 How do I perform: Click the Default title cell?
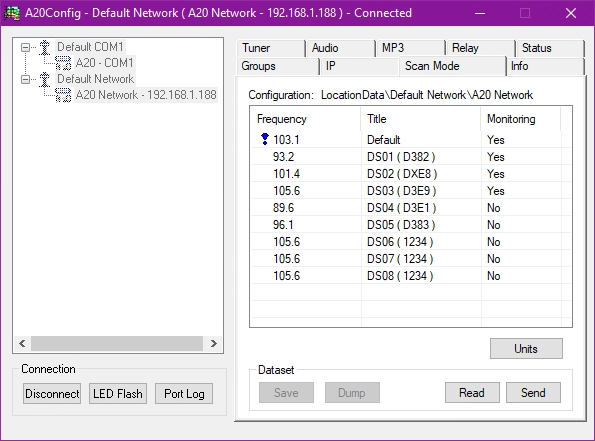(x=384, y=140)
